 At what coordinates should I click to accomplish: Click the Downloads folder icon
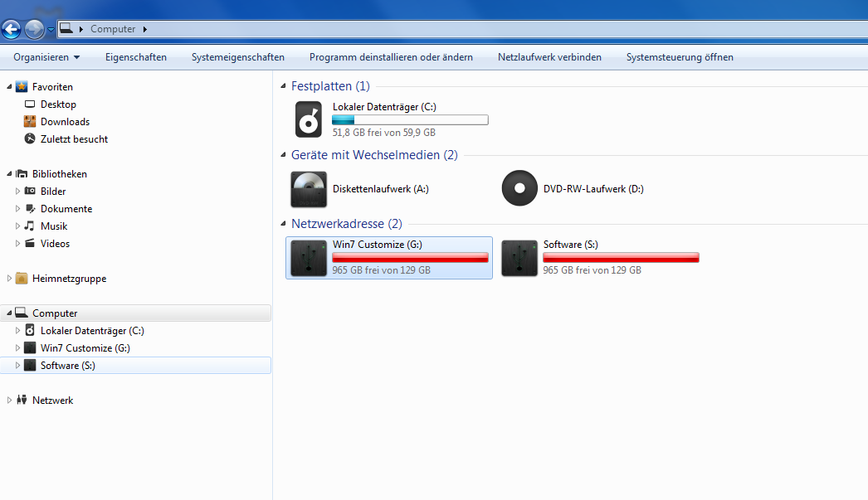tap(30, 121)
